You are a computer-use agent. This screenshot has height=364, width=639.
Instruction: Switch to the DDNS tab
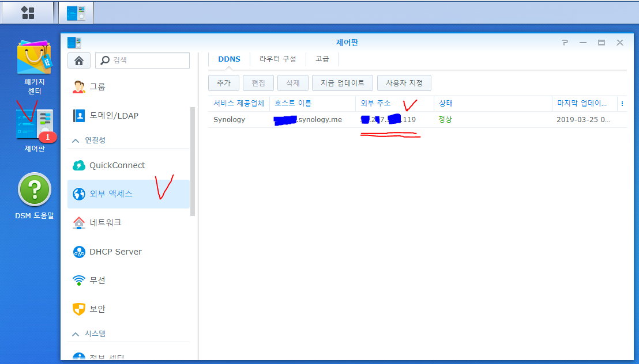pos(229,59)
